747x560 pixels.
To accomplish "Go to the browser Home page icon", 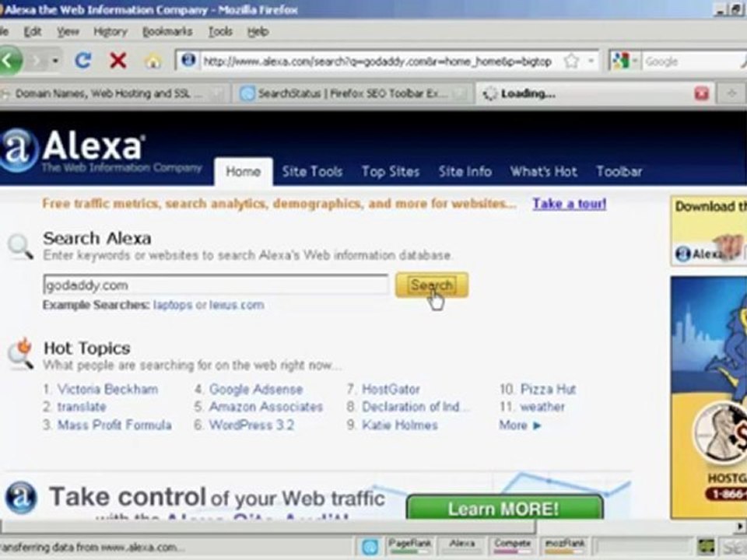I will 153,61.
